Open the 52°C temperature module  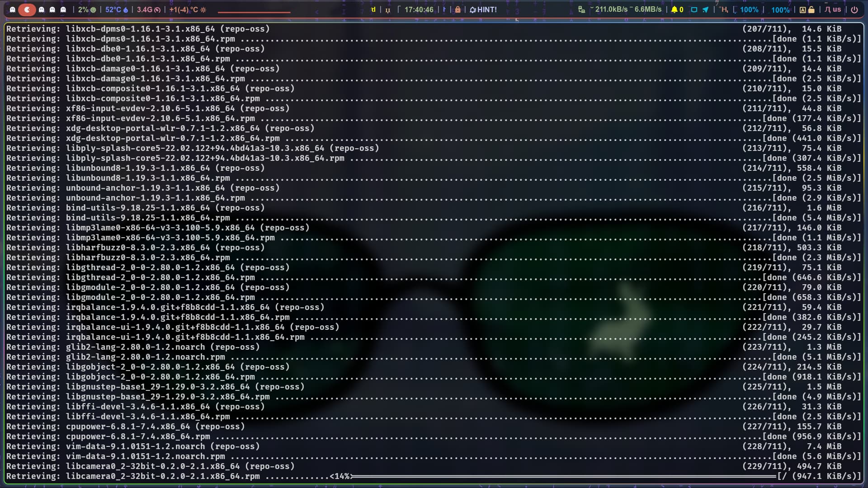pyautogui.click(x=116, y=9)
